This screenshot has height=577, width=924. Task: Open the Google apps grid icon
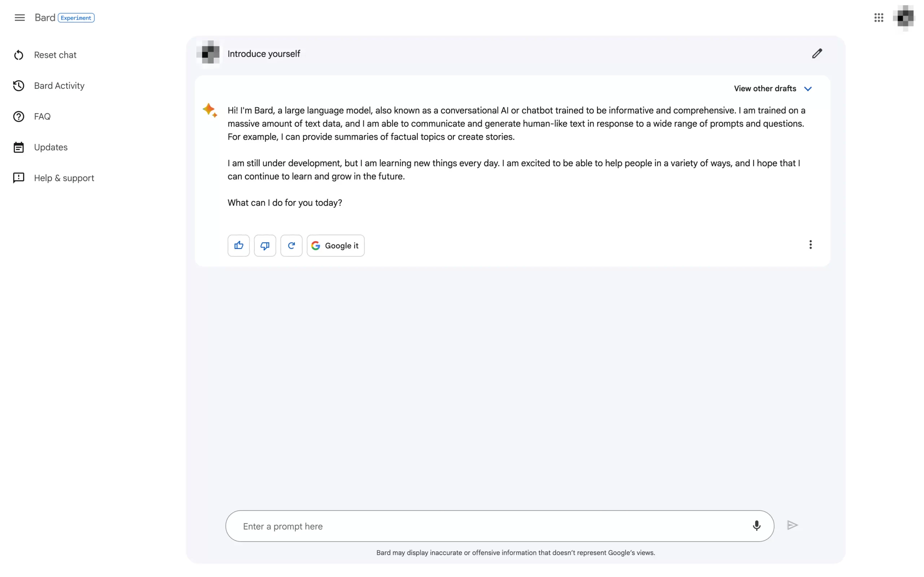879,18
